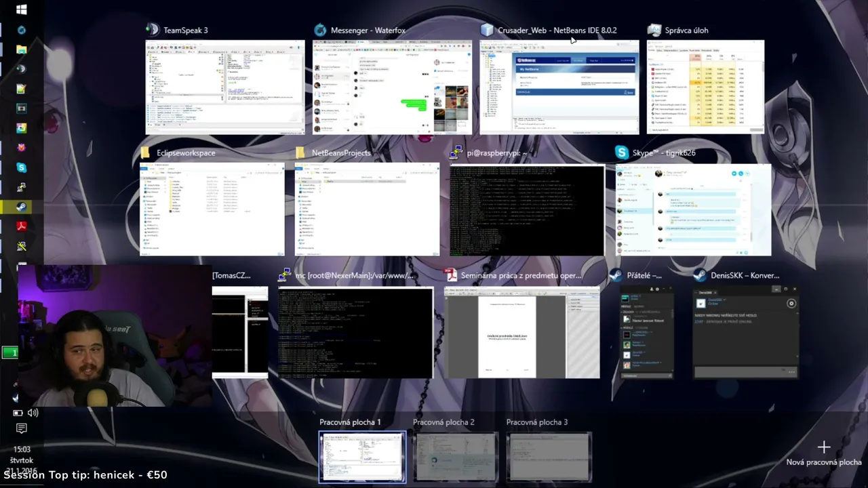Click the PuTTY icon beside pi@raspberrypi
The height and width of the screenshot is (488, 868).
(456, 152)
